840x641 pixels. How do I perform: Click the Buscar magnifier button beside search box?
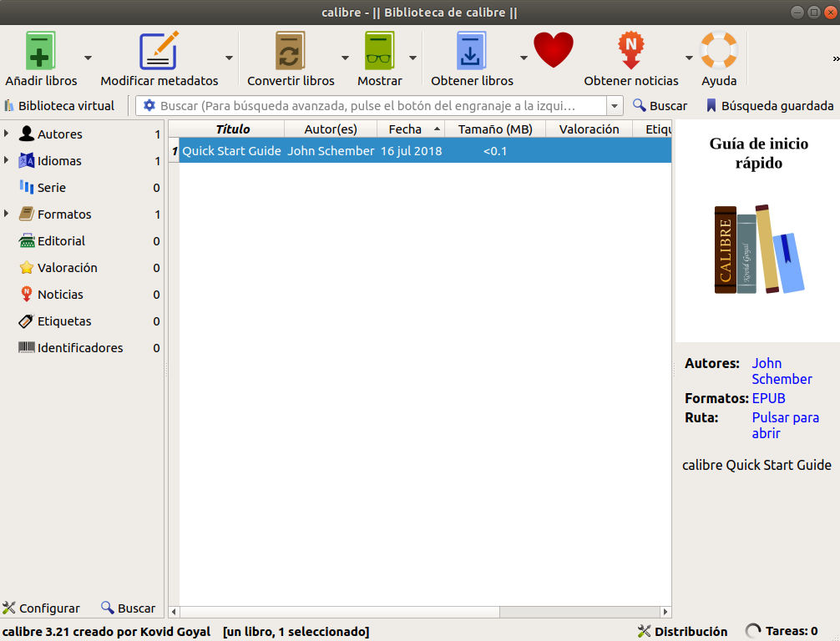coord(660,105)
